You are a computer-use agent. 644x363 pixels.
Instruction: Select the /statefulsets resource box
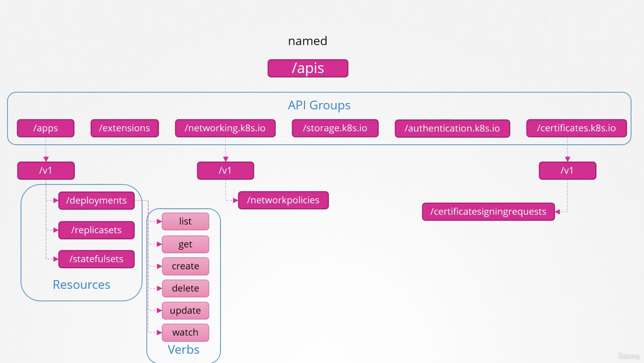pos(96,259)
